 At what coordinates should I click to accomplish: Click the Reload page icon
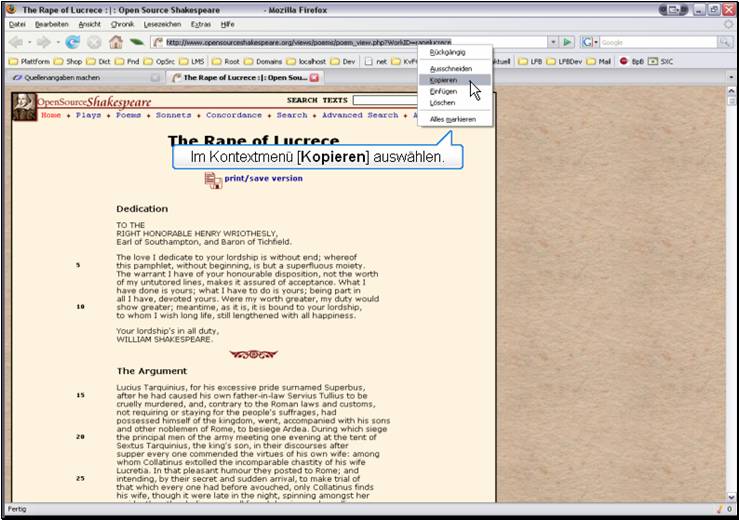click(x=73, y=42)
